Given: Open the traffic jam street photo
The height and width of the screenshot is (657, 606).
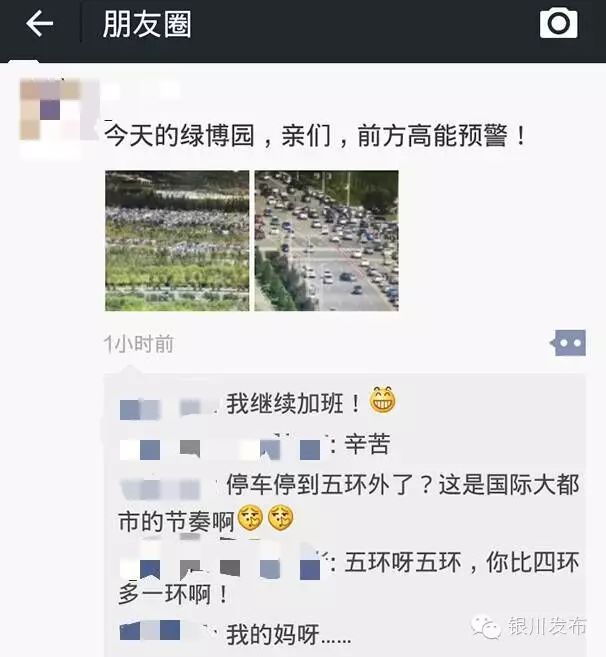Looking at the screenshot, I should point(326,241).
